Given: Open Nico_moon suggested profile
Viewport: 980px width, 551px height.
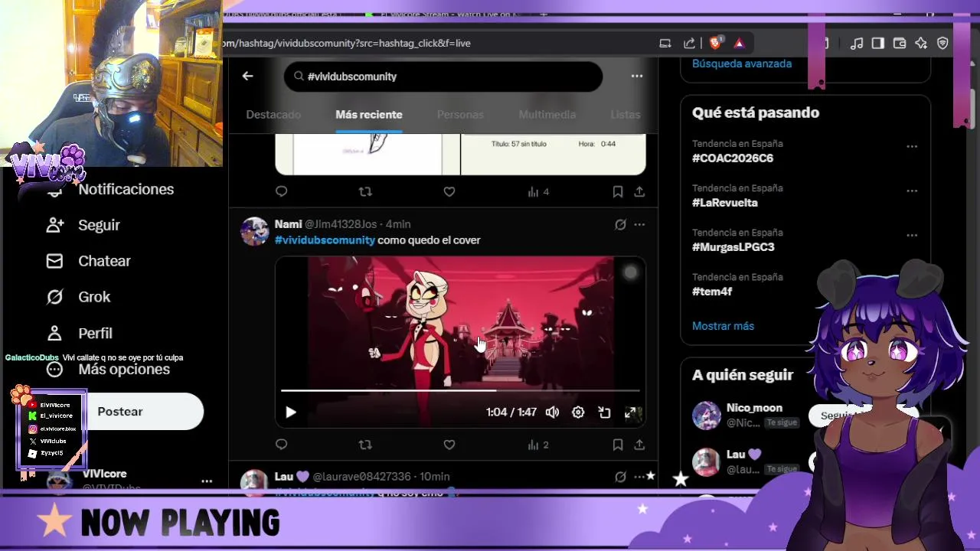Looking at the screenshot, I should 754,408.
